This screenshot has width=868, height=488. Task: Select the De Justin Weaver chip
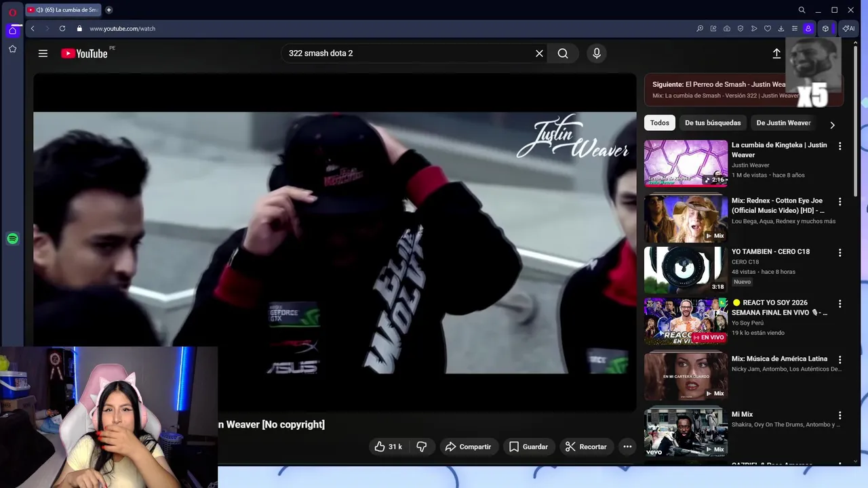click(x=783, y=123)
